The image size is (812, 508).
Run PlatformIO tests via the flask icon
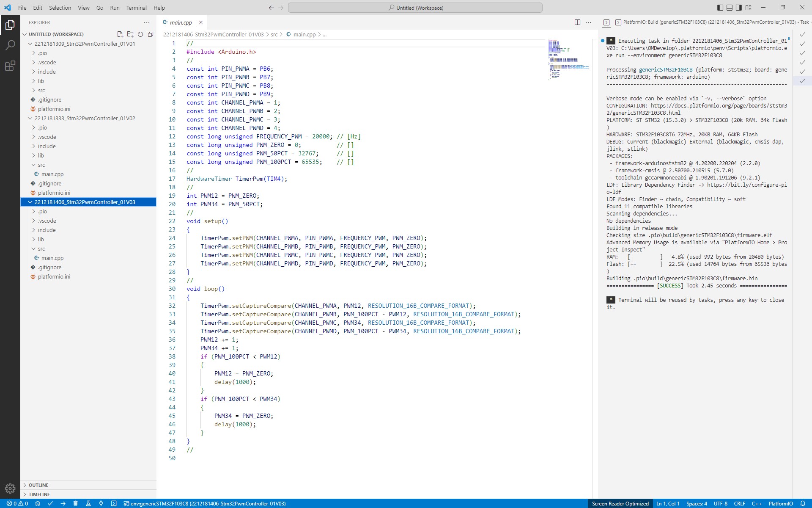coord(88,503)
